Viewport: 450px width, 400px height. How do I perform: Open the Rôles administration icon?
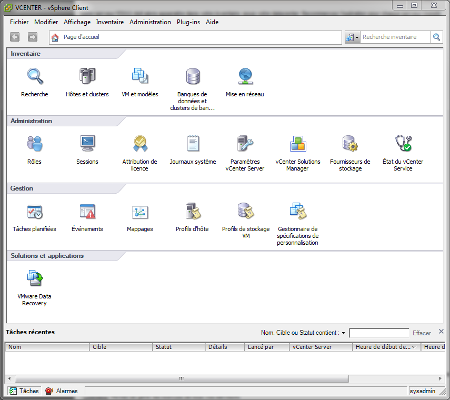tap(35, 144)
